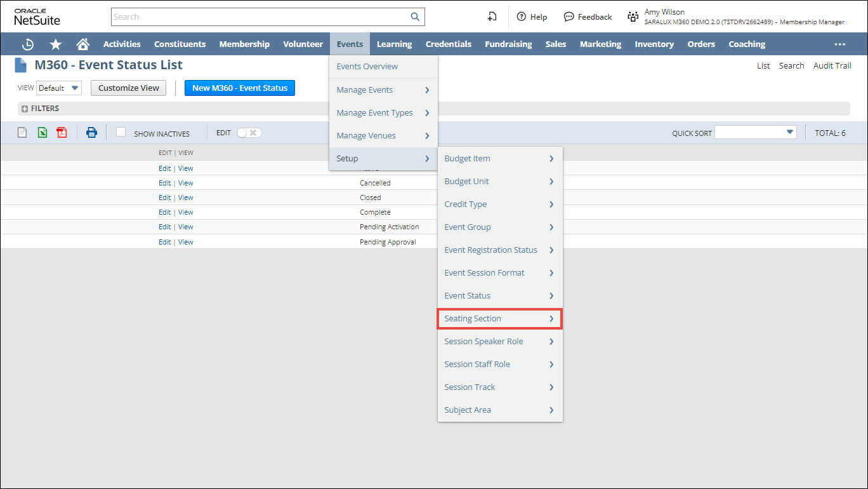Open Manage Venues in Events menu
The image size is (868, 489).
[x=383, y=136]
